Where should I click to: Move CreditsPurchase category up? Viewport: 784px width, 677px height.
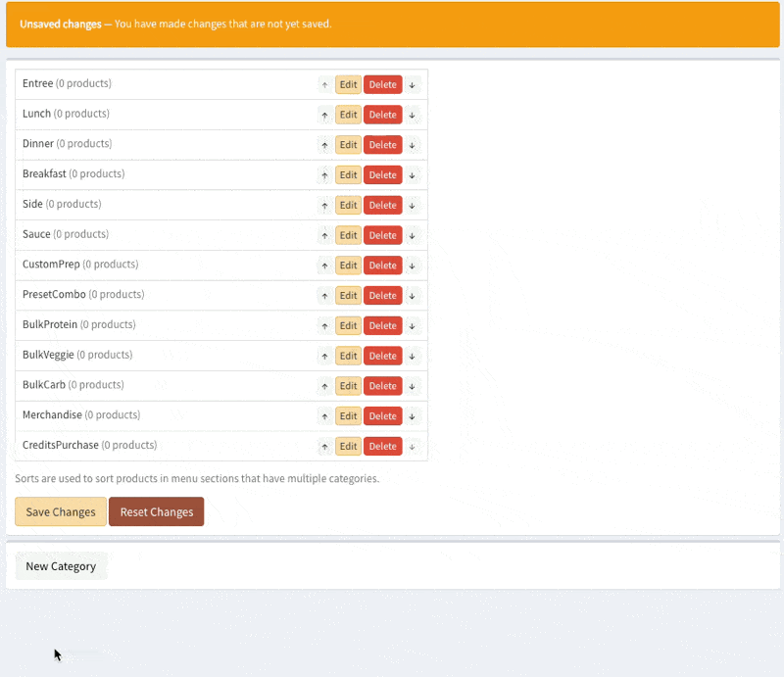(x=325, y=447)
